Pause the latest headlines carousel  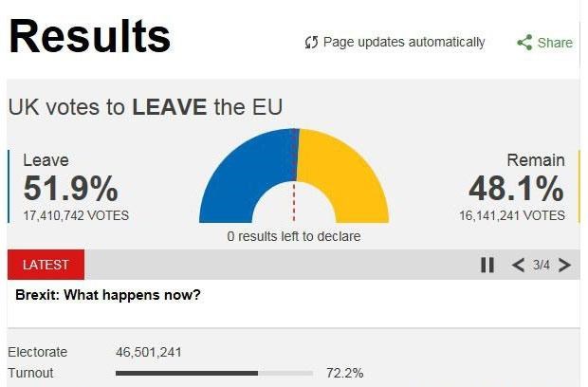tap(487, 265)
